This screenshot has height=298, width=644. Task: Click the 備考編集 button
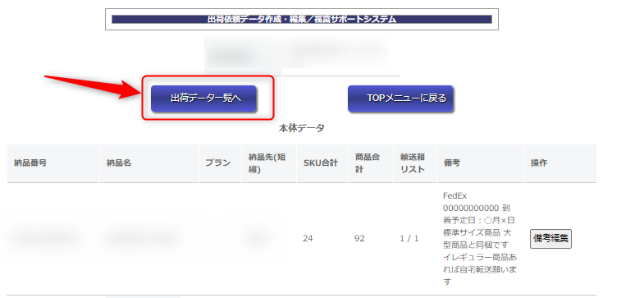click(550, 238)
